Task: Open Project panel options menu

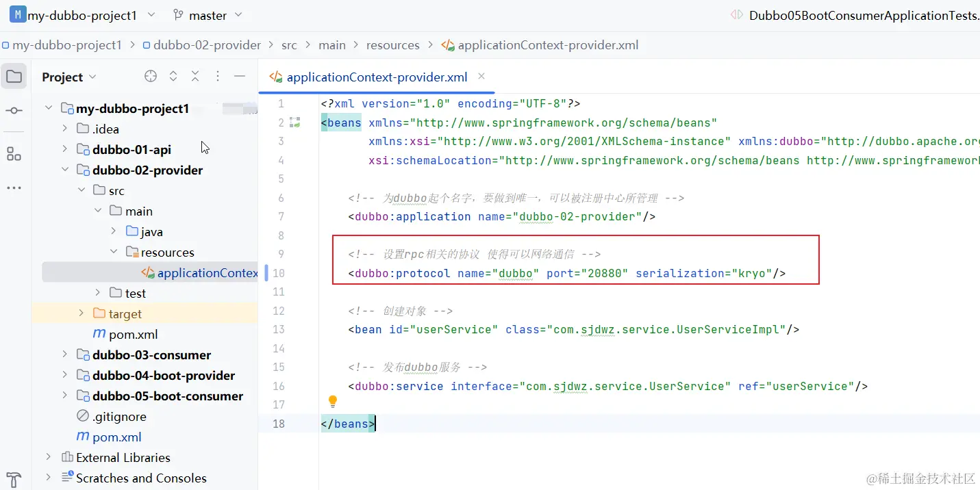Action: tap(218, 76)
